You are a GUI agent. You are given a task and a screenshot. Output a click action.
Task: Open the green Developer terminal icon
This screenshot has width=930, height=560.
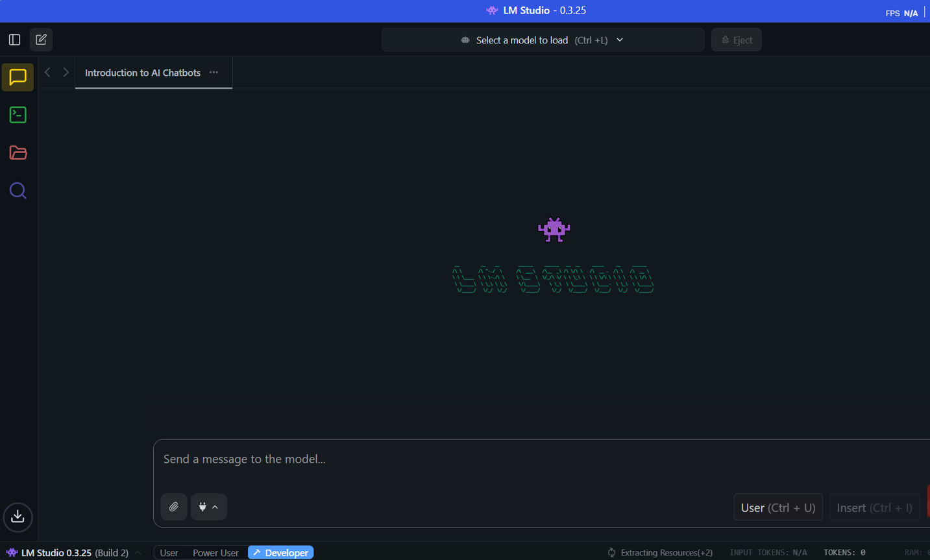click(x=18, y=115)
